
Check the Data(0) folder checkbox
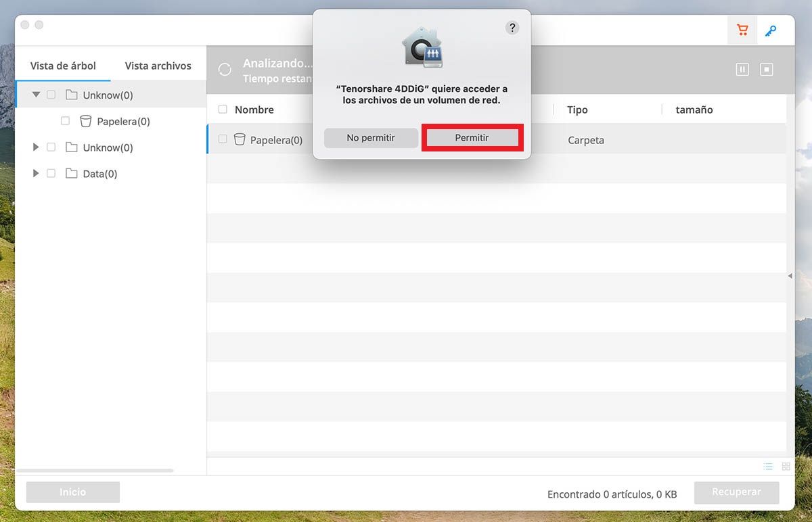51,174
